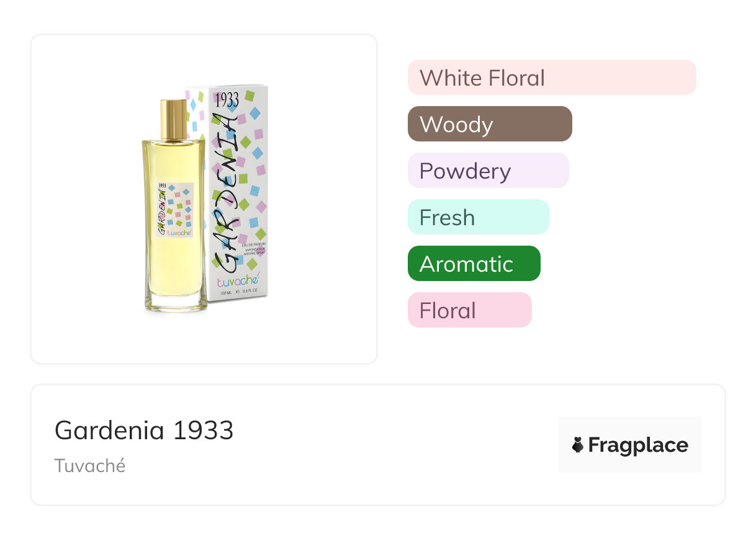
Task: Click the green Aromatic accord bar
Action: (474, 264)
